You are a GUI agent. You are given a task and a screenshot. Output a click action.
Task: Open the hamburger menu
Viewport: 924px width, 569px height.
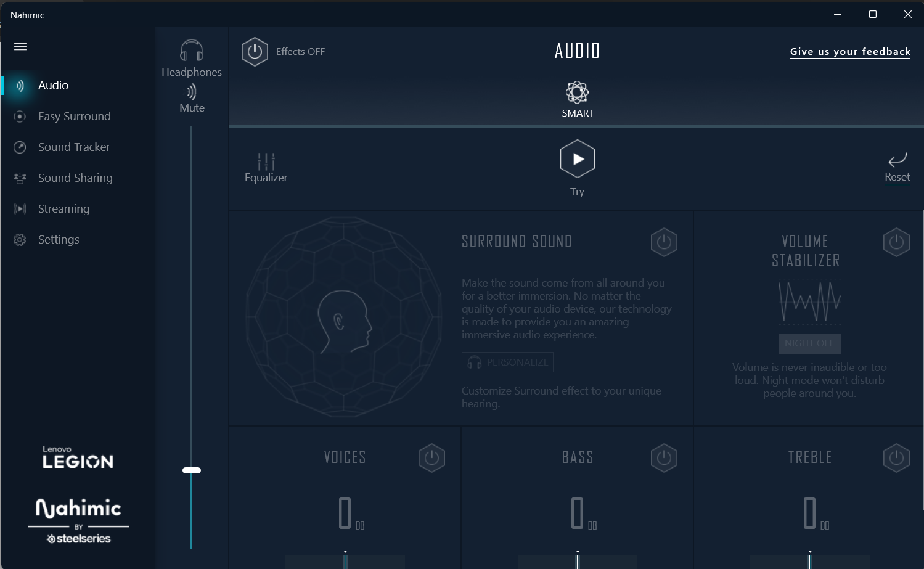coord(20,47)
